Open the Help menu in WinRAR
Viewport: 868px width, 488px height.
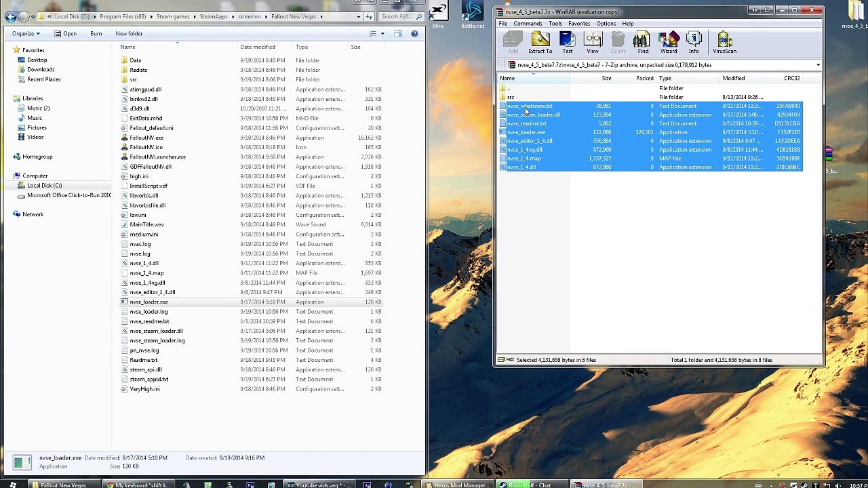point(628,24)
